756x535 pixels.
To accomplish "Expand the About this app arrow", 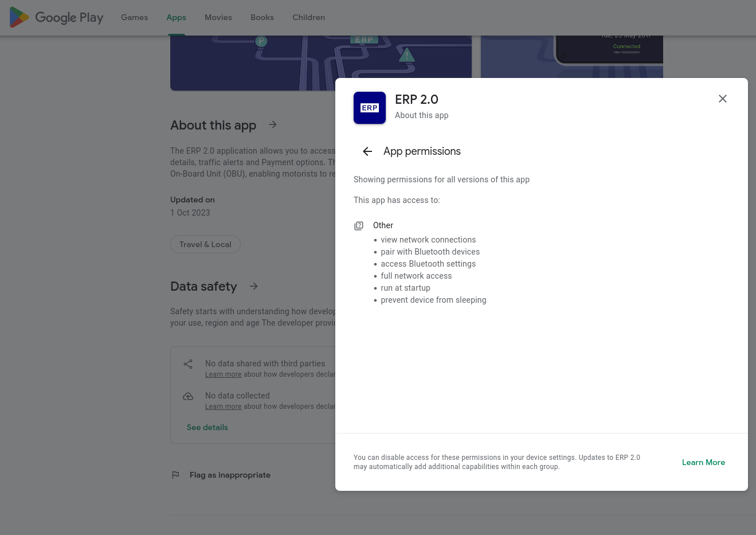I will (273, 125).
